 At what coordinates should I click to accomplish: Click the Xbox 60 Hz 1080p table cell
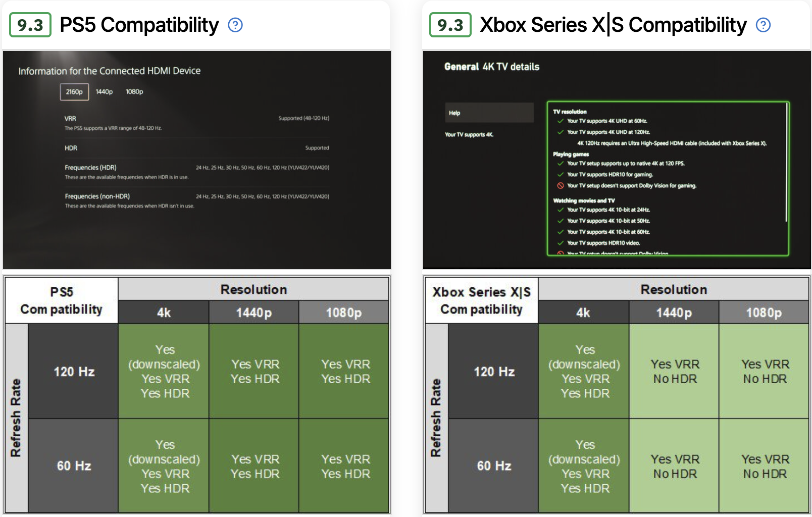coord(765,466)
